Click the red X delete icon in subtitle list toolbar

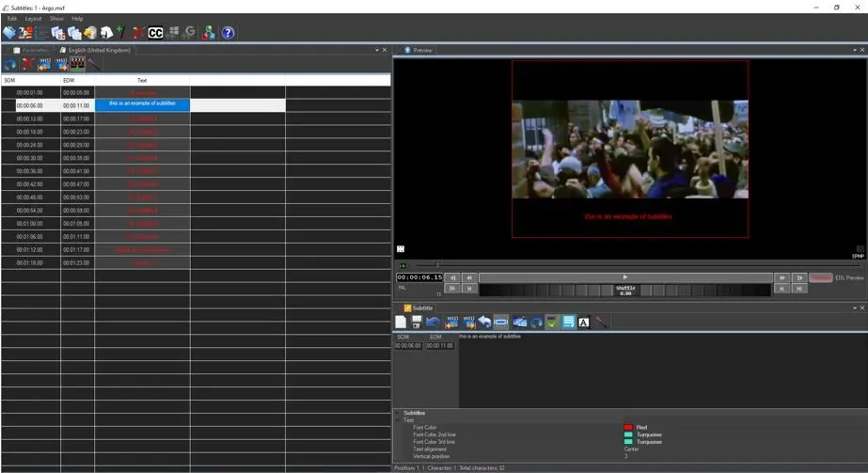28,65
